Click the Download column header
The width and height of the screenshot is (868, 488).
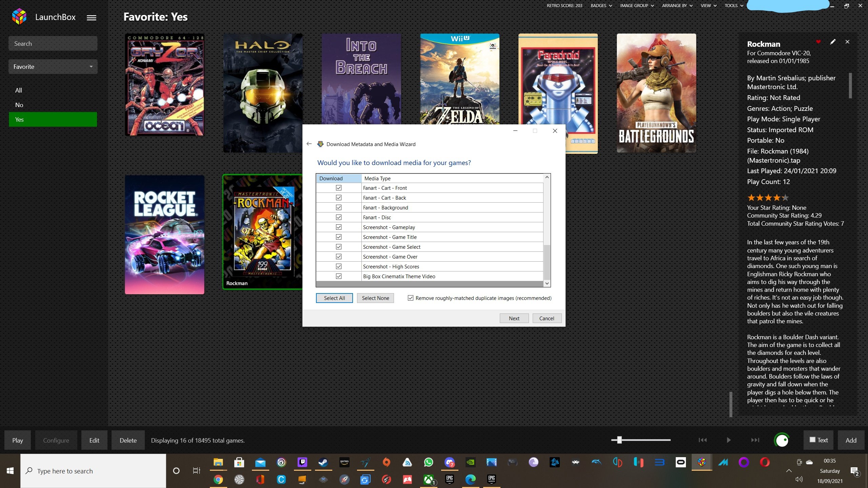pos(339,178)
